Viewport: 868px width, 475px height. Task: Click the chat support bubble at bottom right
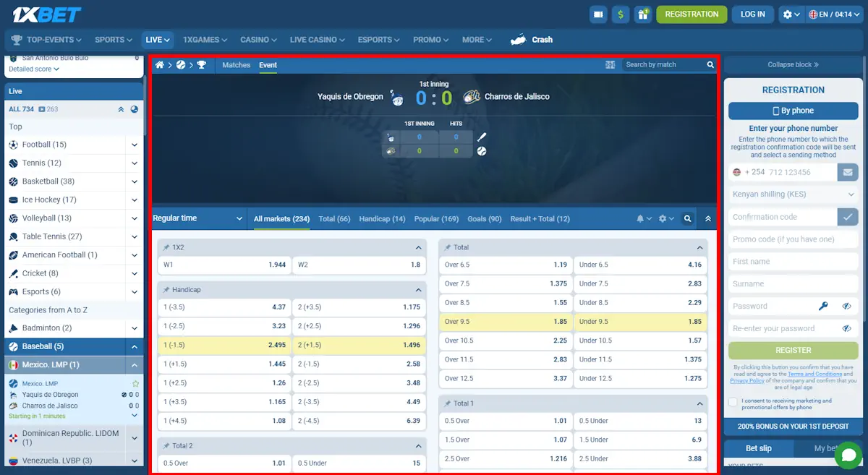tap(848, 455)
